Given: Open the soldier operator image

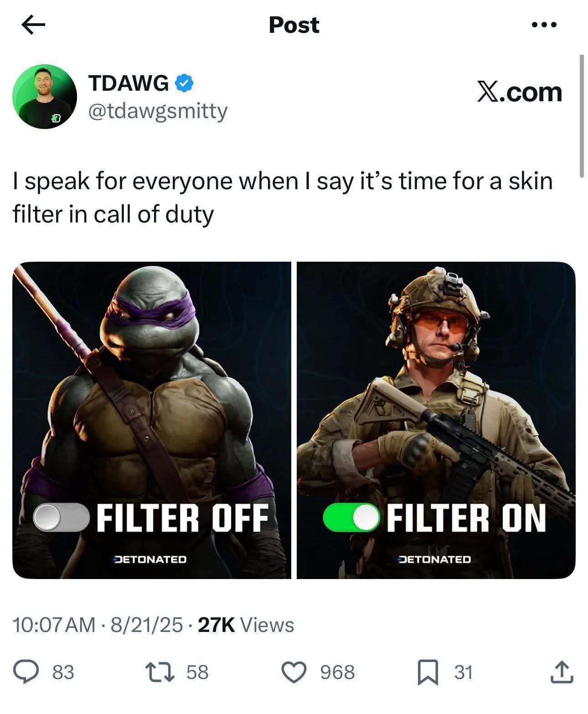Looking at the screenshot, I should pyautogui.click(x=436, y=420).
